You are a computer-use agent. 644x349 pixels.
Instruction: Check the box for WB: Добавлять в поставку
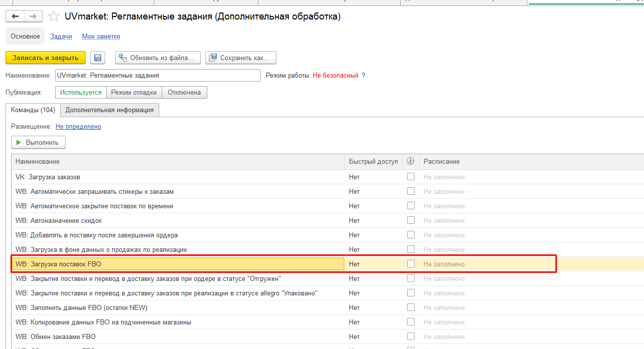point(411,235)
